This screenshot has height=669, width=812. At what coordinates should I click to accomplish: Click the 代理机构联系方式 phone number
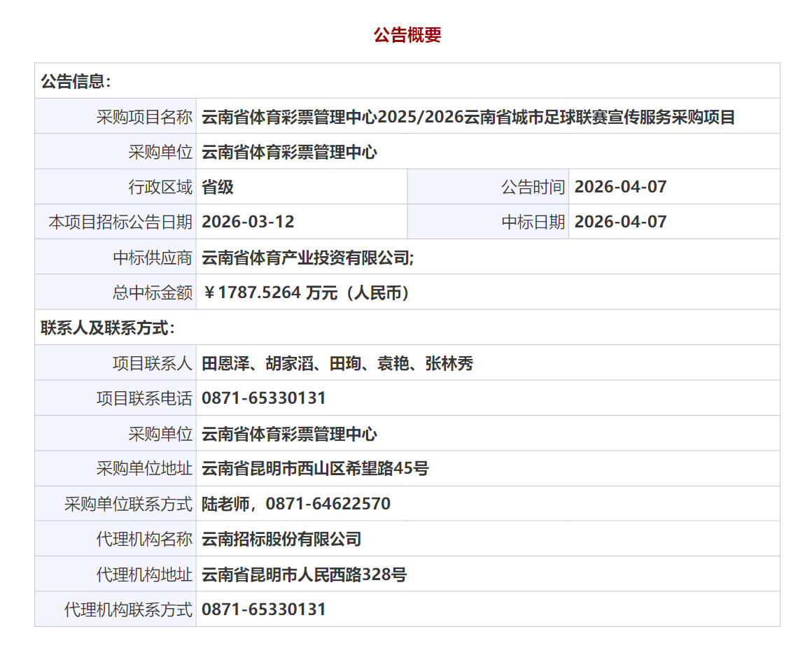click(x=264, y=610)
